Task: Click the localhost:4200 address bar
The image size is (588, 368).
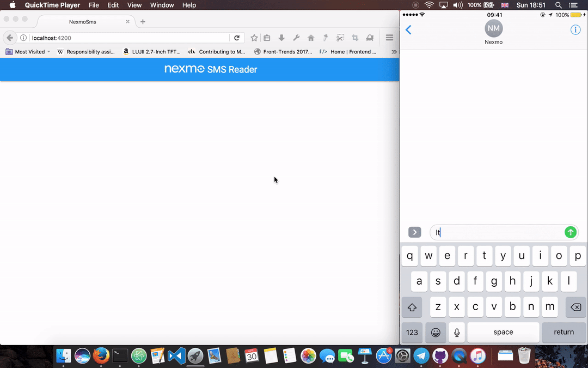Action: (x=130, y=38)
